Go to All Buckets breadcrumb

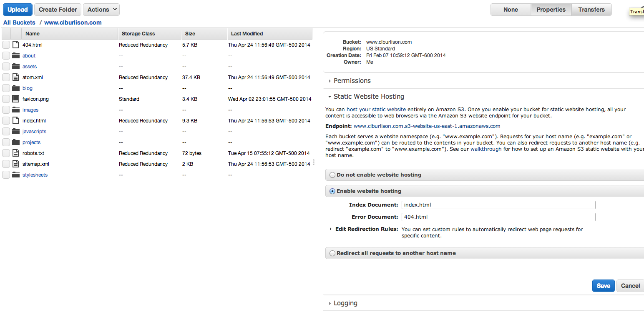(19, 22)
